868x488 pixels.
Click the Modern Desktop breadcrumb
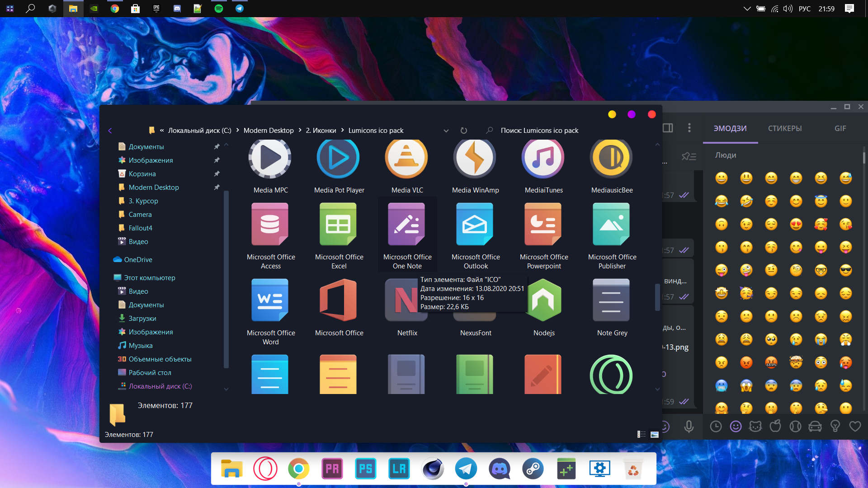coord(269,130)
